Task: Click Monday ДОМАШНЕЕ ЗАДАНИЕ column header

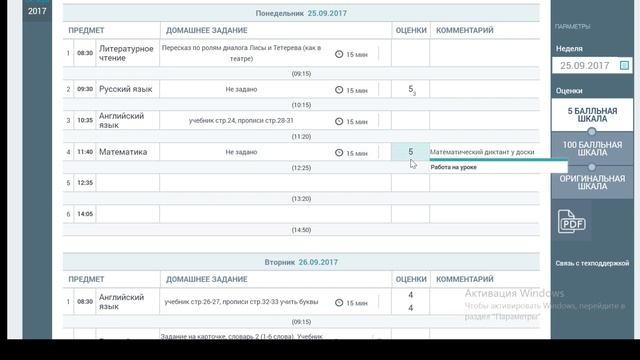Action: tap(207, 30)
